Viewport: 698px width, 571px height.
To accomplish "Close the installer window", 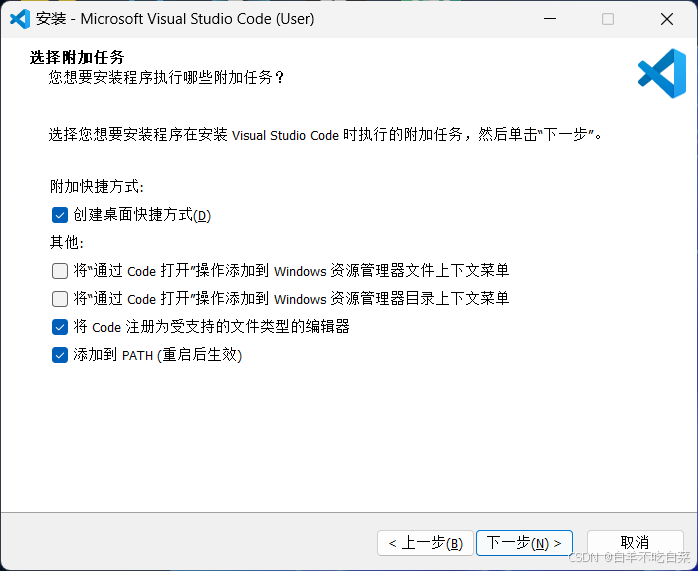I will click(x=666, y=19).
